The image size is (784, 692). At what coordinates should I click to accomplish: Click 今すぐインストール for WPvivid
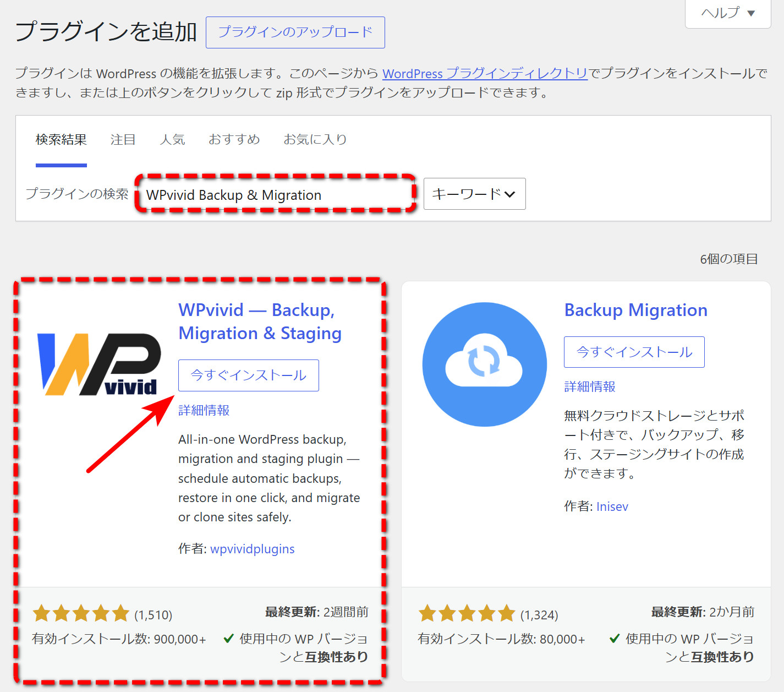(249, 375)
